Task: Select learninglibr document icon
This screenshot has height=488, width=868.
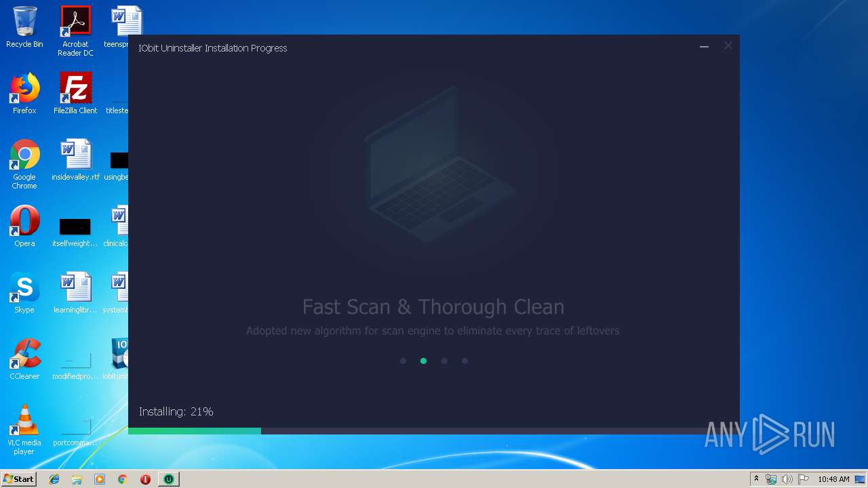Action: 75,293
